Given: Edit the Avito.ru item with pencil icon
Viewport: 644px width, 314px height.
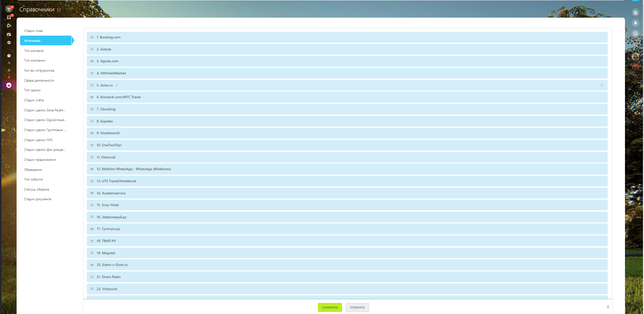Looking at the screenshot, I should coord(117,85).
